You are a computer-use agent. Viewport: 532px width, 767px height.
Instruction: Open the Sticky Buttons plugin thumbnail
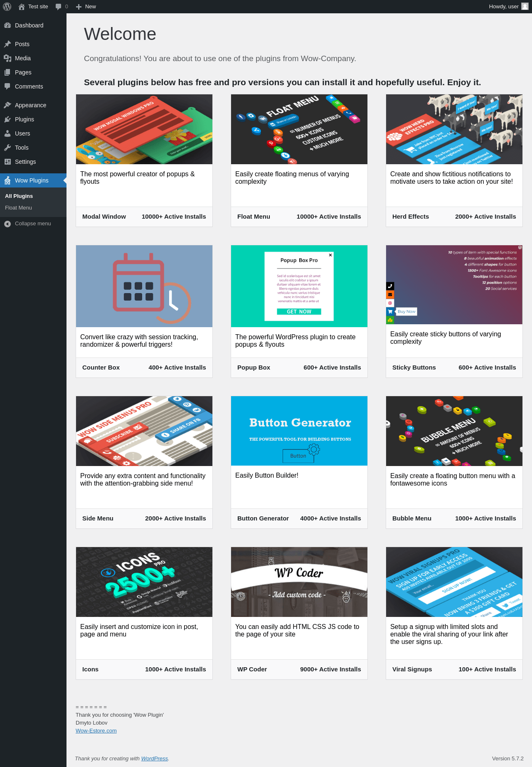pyautogui.click(x=454, y=285)
